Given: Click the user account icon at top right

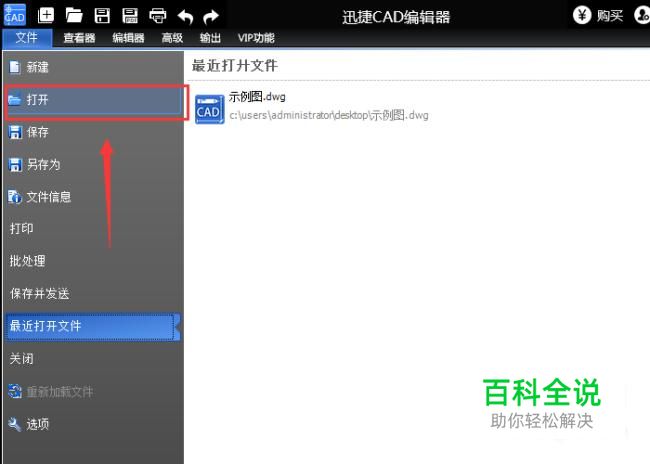Looking at the screenshot, I should pyautogui.click(x=642, y=15).
